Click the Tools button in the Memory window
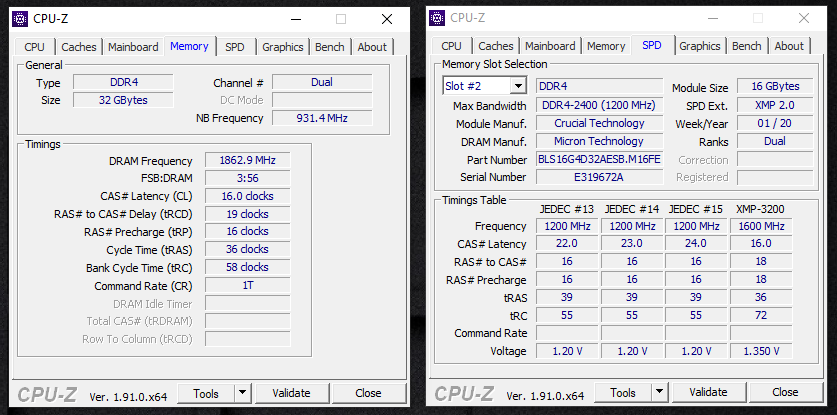 (x=206, y=394)
